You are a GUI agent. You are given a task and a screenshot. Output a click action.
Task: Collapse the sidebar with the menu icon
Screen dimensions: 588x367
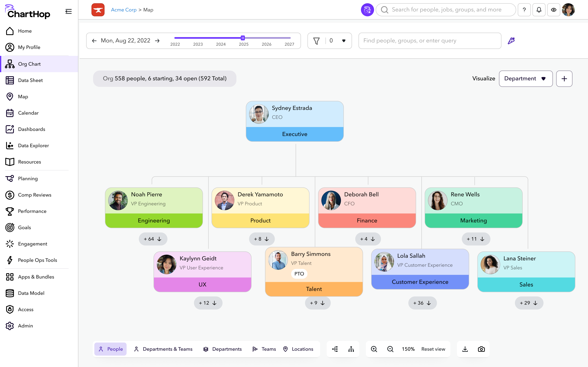pyautogui.click(x=68, y=11)
